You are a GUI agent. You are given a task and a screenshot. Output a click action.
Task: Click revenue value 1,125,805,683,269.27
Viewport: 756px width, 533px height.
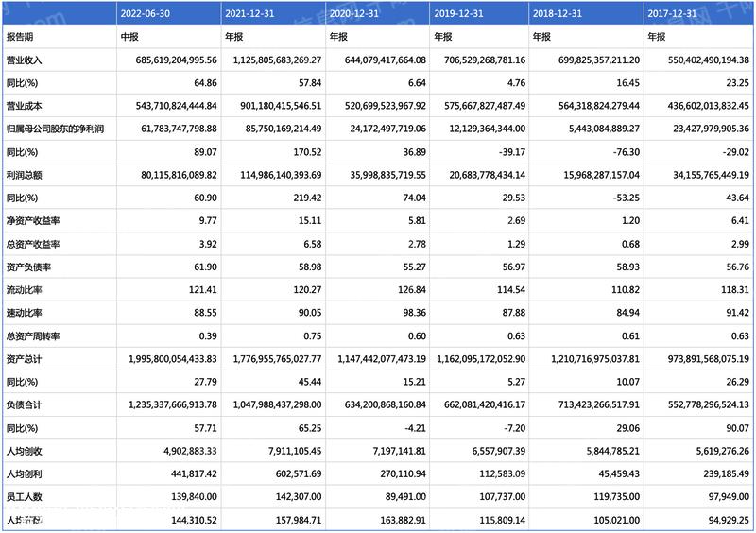[277, 60]
